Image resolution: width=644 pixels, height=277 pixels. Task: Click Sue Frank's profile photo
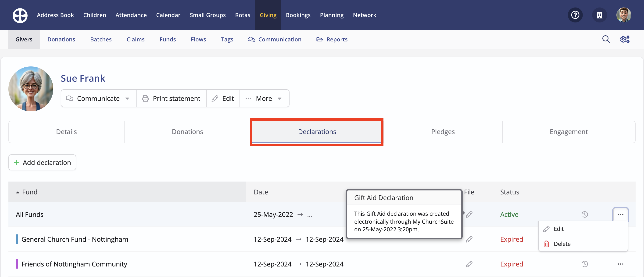click(31, 89)
